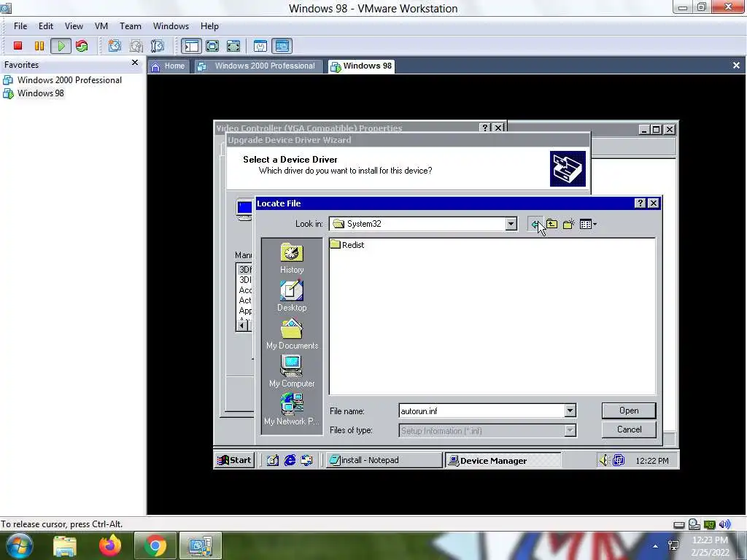Select the Windows 98 tab
This screenshot has height=560, width=747.
pos(362,66)
